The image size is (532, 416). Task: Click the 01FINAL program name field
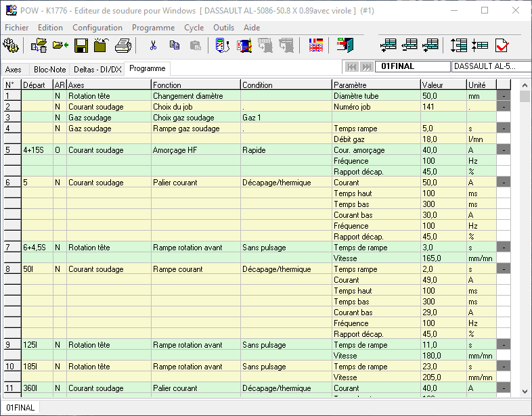click(413, 66)
